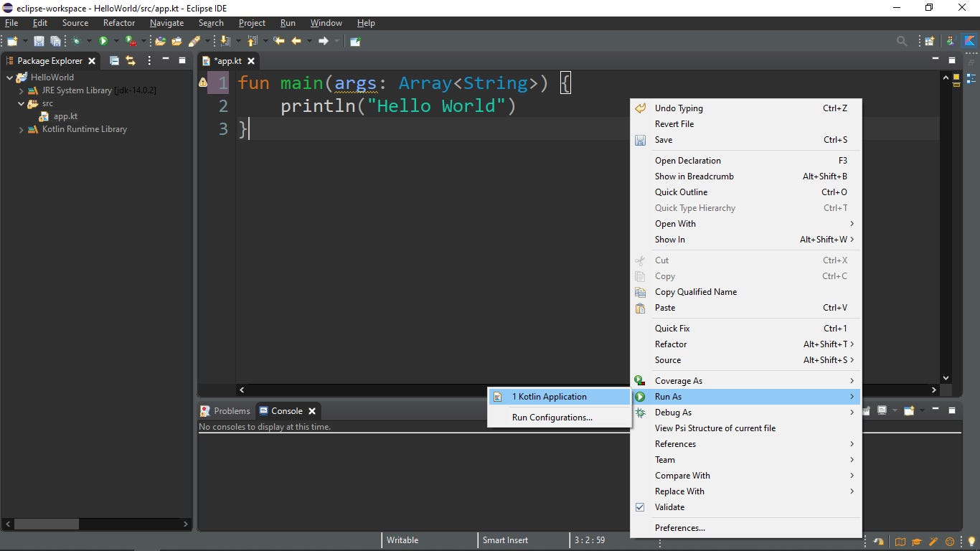Uncheck Validate in the context menu
980x551 pixels.
pos(669,507)
